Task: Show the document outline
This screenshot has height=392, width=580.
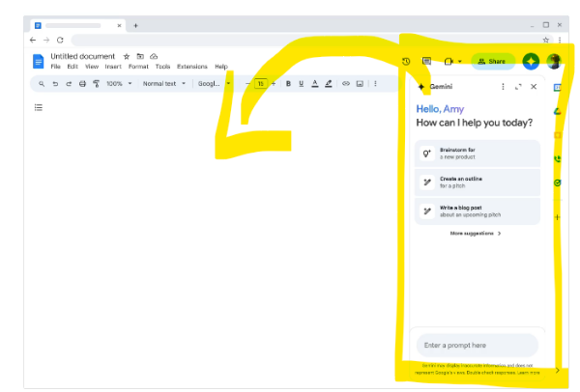Action: click(x=39, y=107)
